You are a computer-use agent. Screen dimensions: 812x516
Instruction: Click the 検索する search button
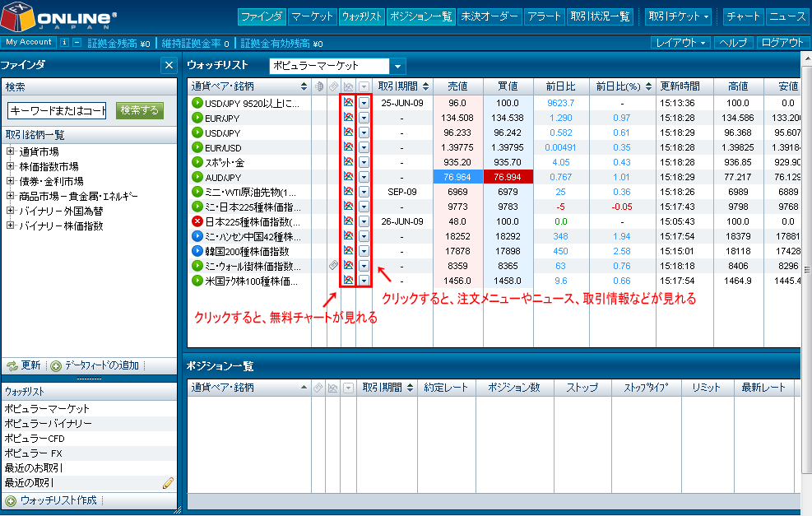pos(140,110)
